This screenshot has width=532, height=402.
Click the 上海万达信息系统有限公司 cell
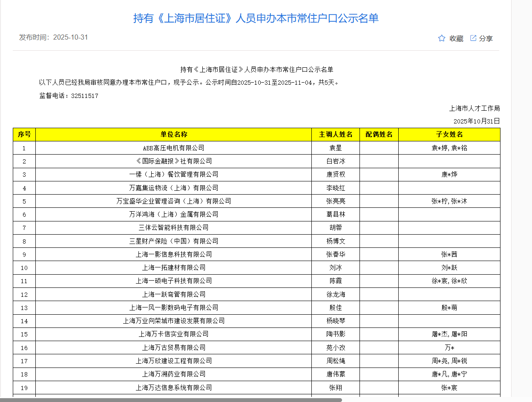pyautogui.click(x=173, y=388)
